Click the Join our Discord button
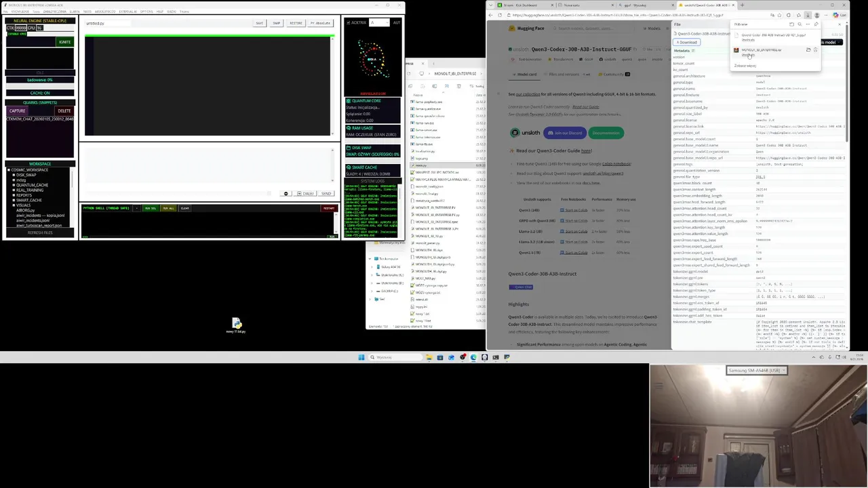868x488 pixels. click(x=565, y=133)
